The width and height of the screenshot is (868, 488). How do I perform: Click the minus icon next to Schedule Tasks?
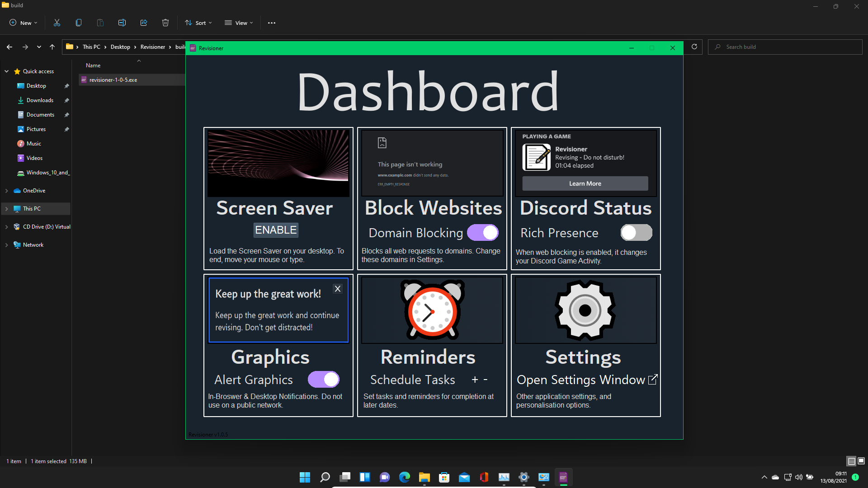[486, 380]
